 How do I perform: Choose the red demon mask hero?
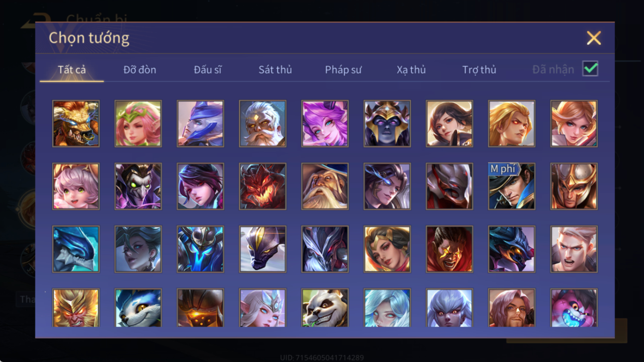[x=262, y=186]
